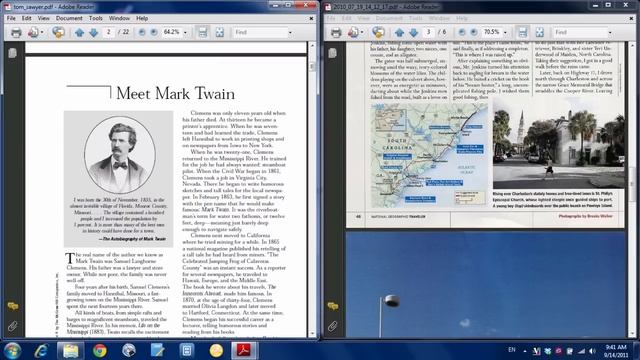Open Find options arrow in right Reader window
Viewport: 640px width, 360px height.
[610, 32]
